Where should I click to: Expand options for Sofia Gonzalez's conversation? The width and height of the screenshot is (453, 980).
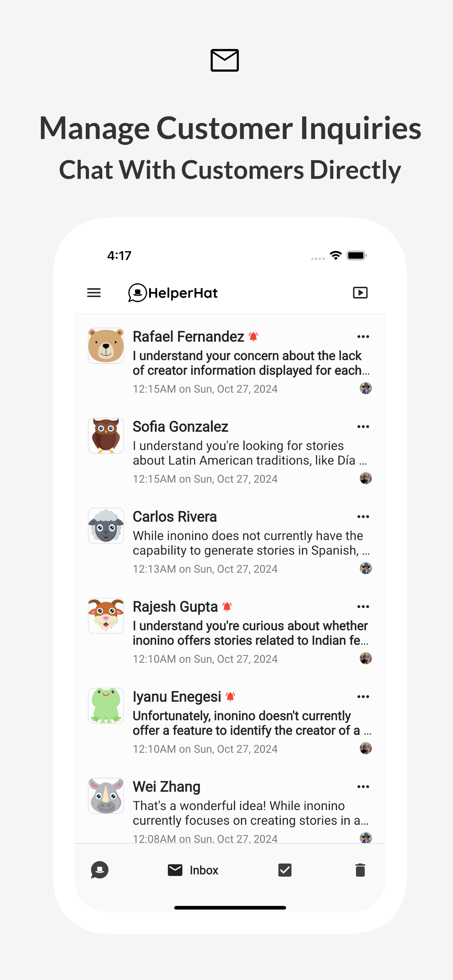(x=363, y=427)
